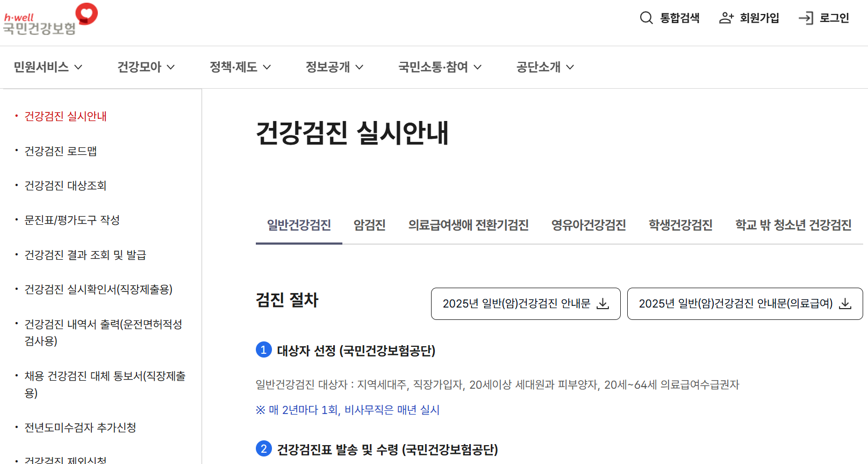Click the 검진 절차 section heading
Screen dimensions: 868x464
pos(287,299)
